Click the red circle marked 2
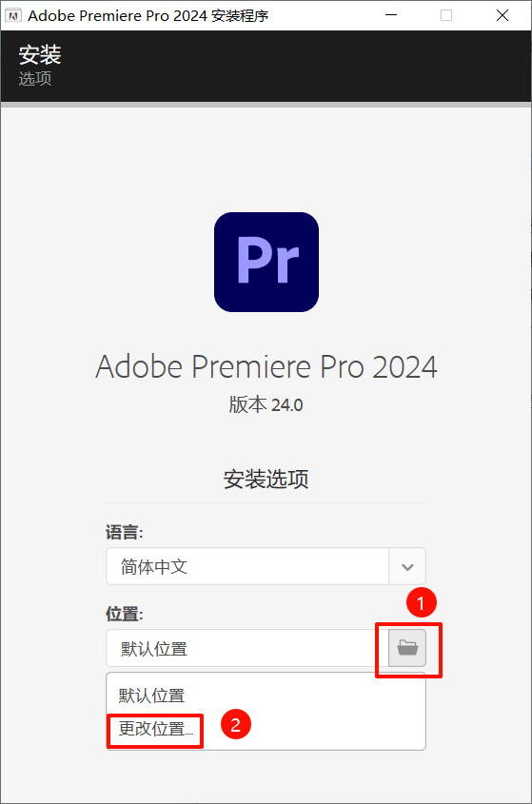532x804 pixels. (235, 724)
